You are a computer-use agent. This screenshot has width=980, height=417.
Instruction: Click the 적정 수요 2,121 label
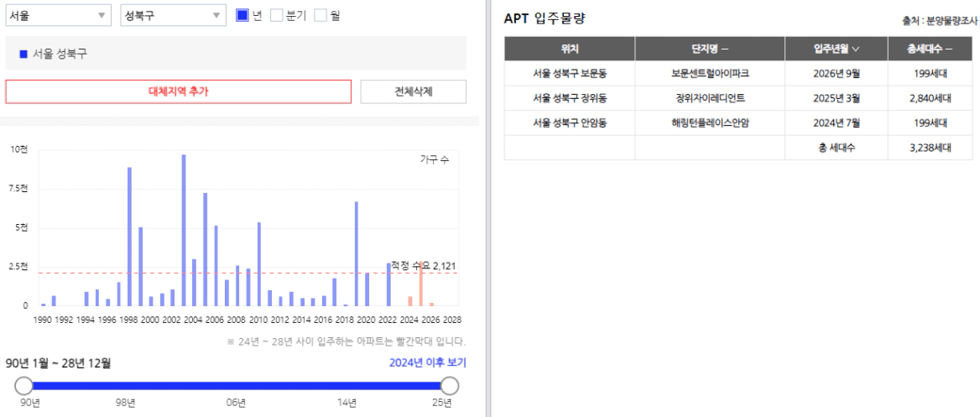pos(423,266)
